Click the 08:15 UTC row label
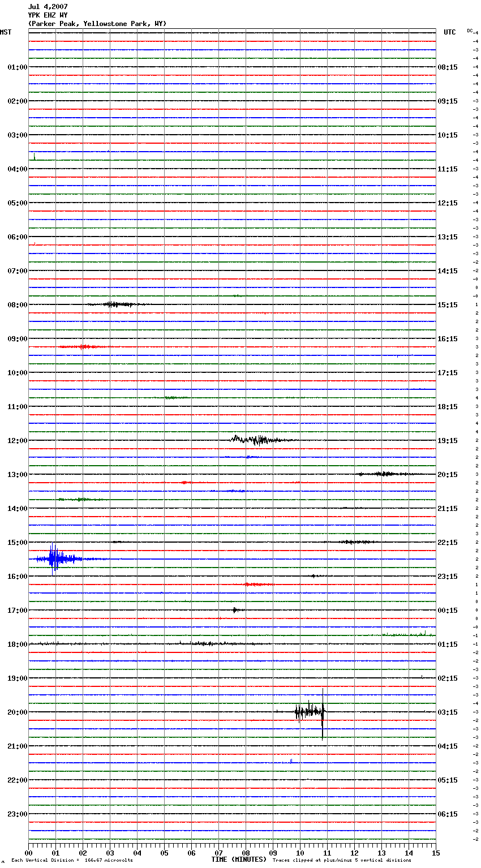 click(448, 67)
